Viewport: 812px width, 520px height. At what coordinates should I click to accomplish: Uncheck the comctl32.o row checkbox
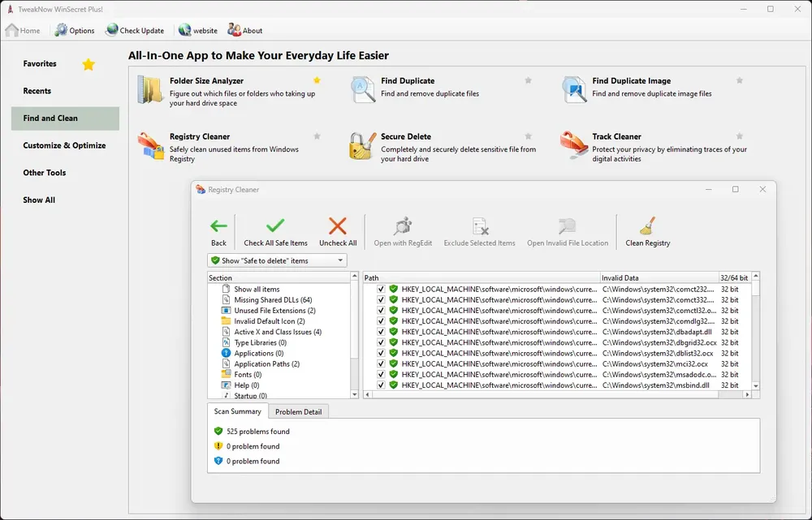click(x=381, y=311)
